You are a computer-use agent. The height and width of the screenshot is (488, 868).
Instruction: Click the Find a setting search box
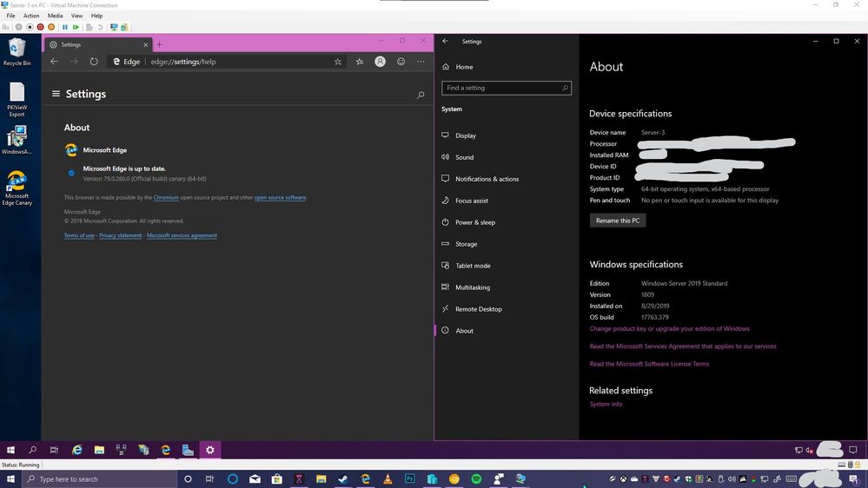(506, 88)
